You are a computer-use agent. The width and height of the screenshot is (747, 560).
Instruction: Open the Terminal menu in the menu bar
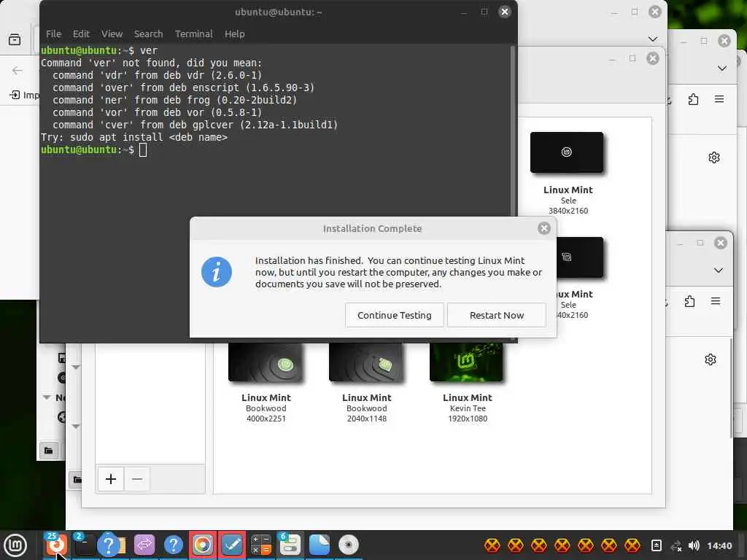click(x=193, y=34)
